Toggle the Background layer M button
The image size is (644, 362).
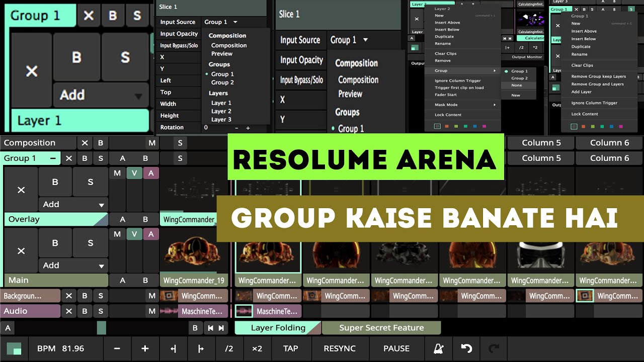click(x=152, y=296)
